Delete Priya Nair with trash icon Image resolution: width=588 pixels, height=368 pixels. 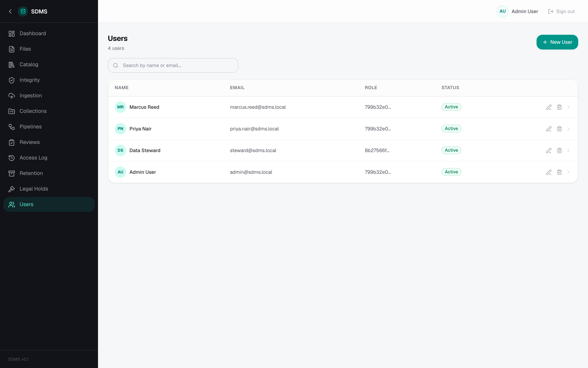tap(559, 129)
